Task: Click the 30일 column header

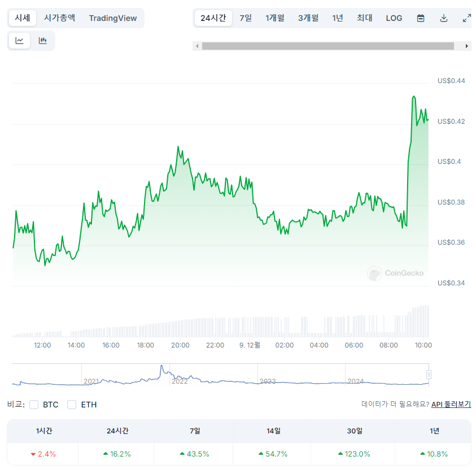Action: pyautogui.click(x=355, y=431)
